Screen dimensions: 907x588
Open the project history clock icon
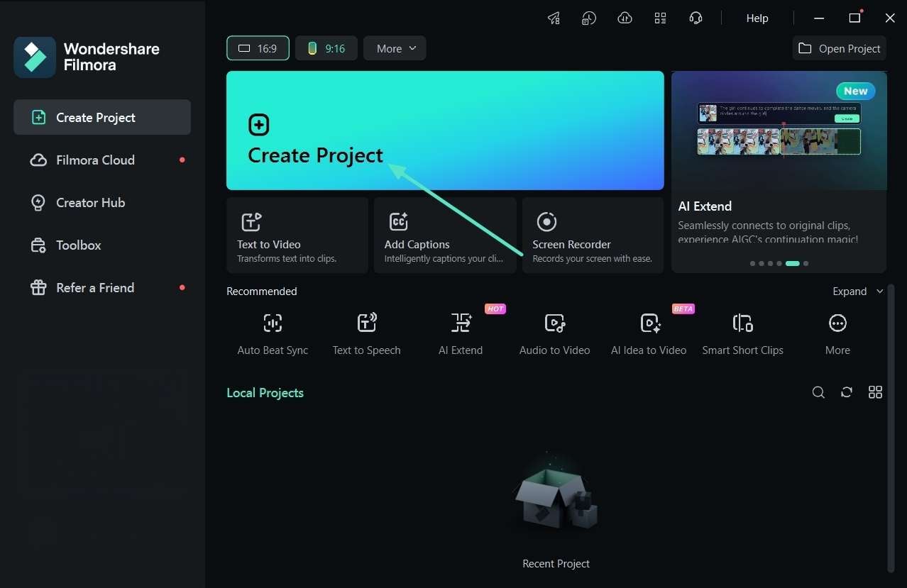click(x=589, y=18)
